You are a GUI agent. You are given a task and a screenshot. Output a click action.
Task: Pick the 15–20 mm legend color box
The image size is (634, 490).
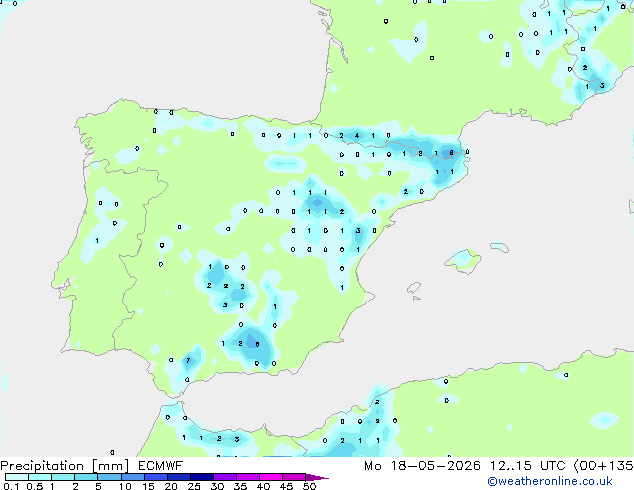[156, 477]
